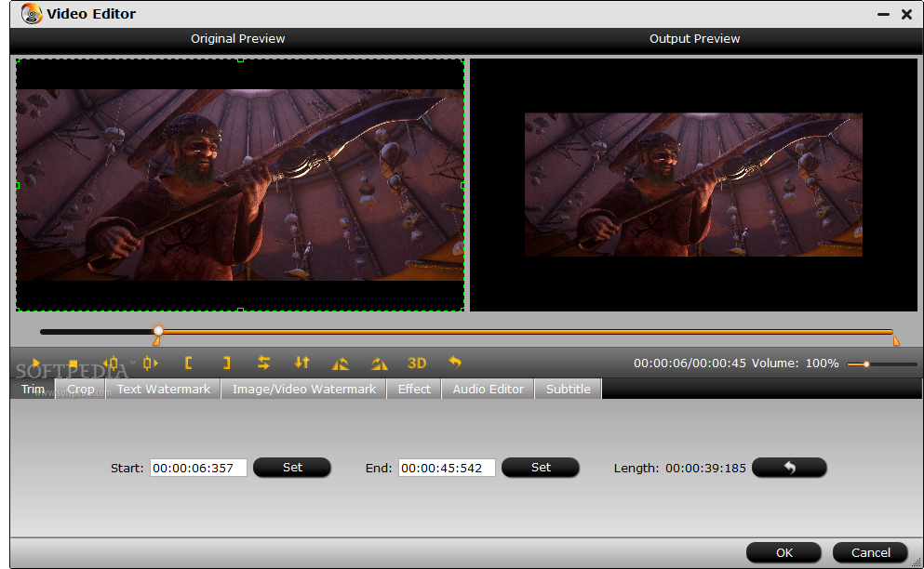Stop the video playback
The width and height of the screenshot is (924, 569).
tap(74, 364)
